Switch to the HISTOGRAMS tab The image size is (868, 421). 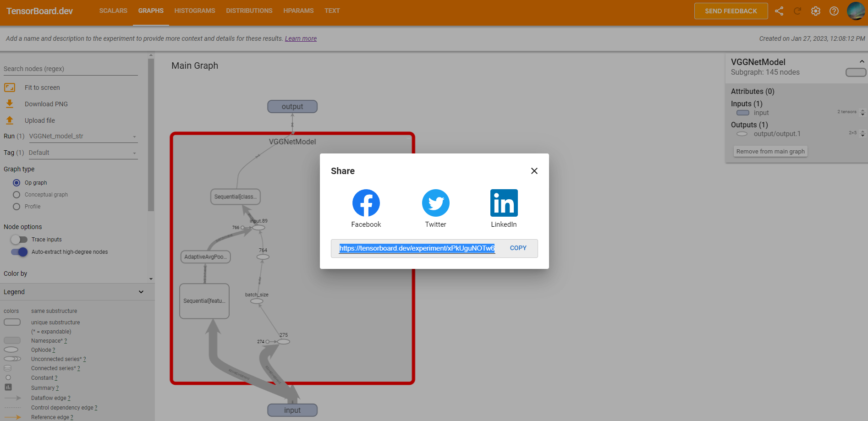point(195,11)
